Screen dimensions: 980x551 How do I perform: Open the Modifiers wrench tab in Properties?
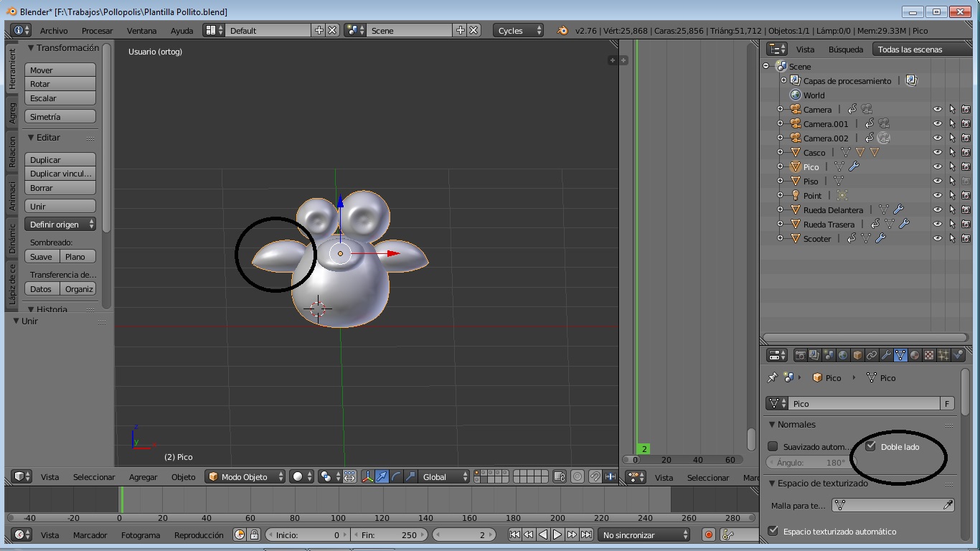pyautogui.click(x=886, y=355)
